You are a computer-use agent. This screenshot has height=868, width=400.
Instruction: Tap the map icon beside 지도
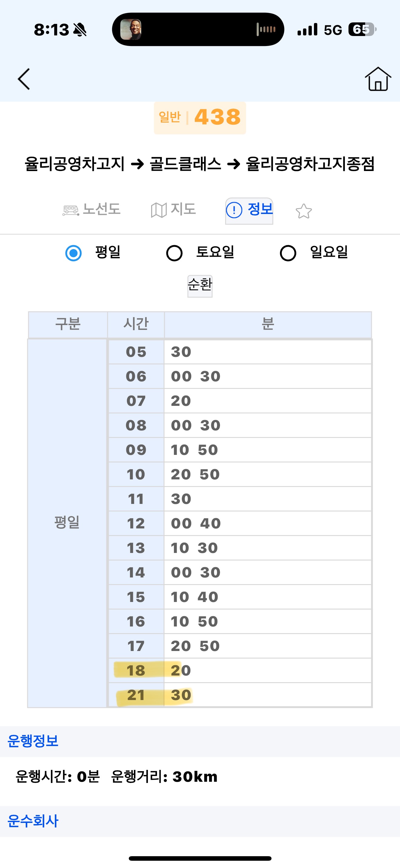point(158,211)
